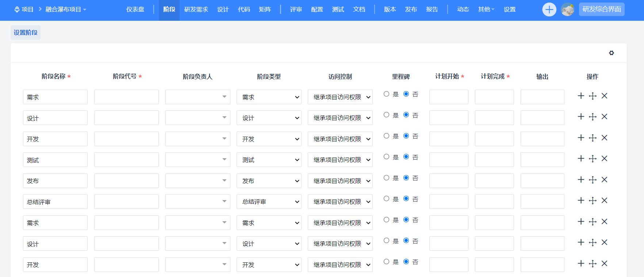Expand the 融合瀑布项目 project selector
Image resolution: width=644 pixels, height=277 pixels.
tap(66, 9)
